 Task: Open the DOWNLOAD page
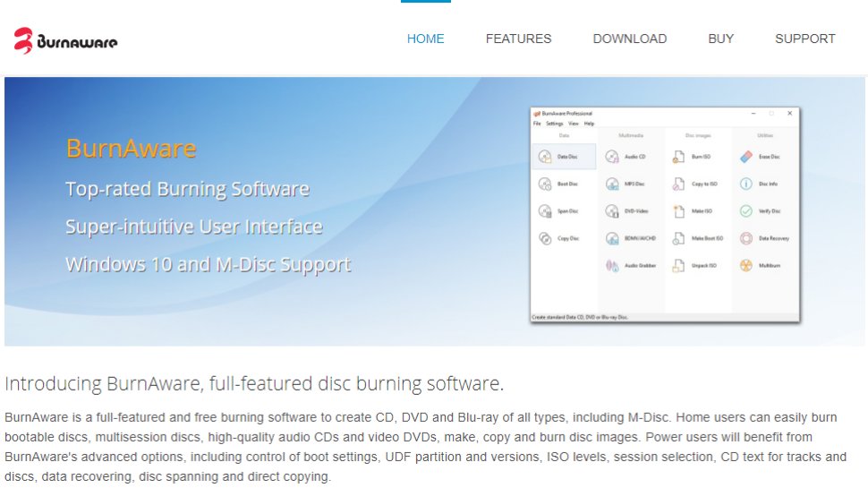[630, 39]
